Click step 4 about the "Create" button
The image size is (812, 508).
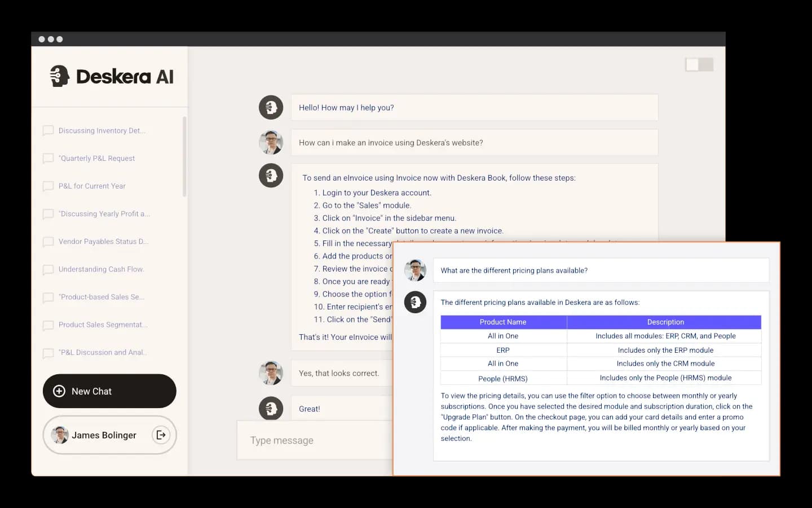click(409, 231)
